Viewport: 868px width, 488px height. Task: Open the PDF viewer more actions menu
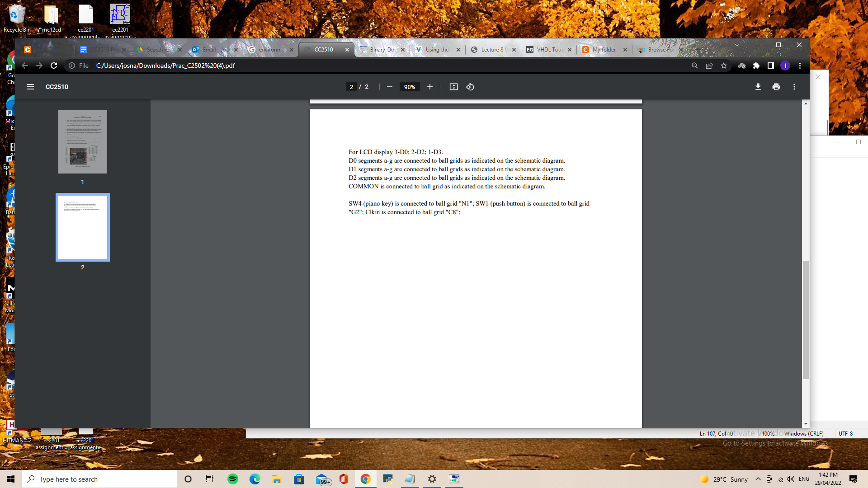(794, 87)
